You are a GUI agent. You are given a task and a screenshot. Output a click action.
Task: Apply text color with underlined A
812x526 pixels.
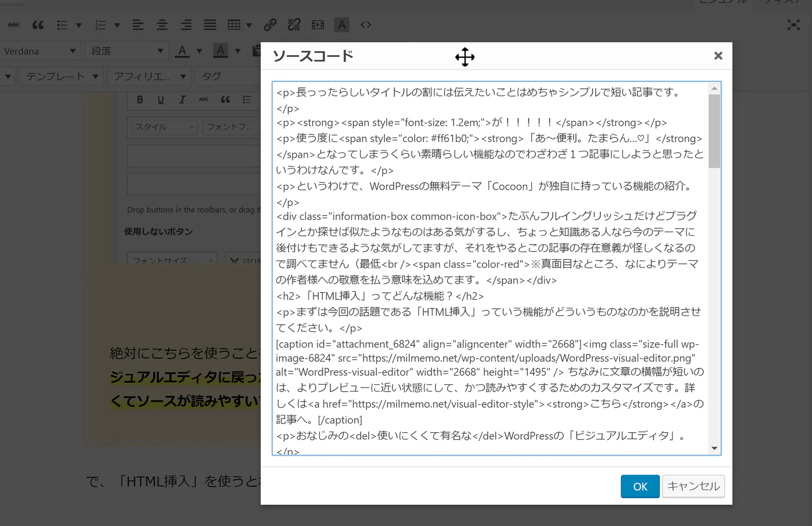182,51
